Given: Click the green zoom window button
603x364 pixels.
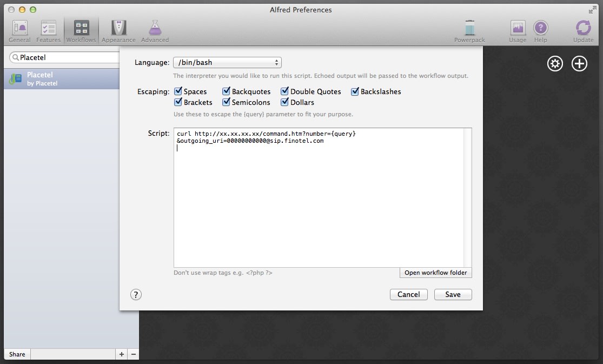Looking at the screenshot, I should [33, 10].
